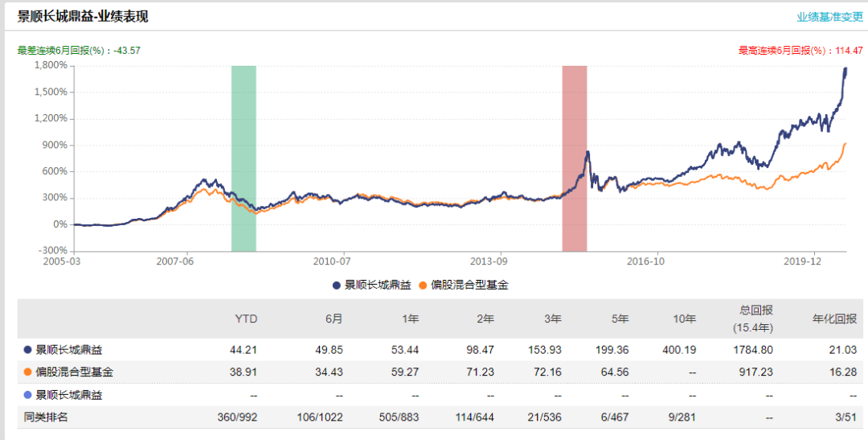Click the ranking cell 3/51

pyautogui.click(x=845, y=417)
